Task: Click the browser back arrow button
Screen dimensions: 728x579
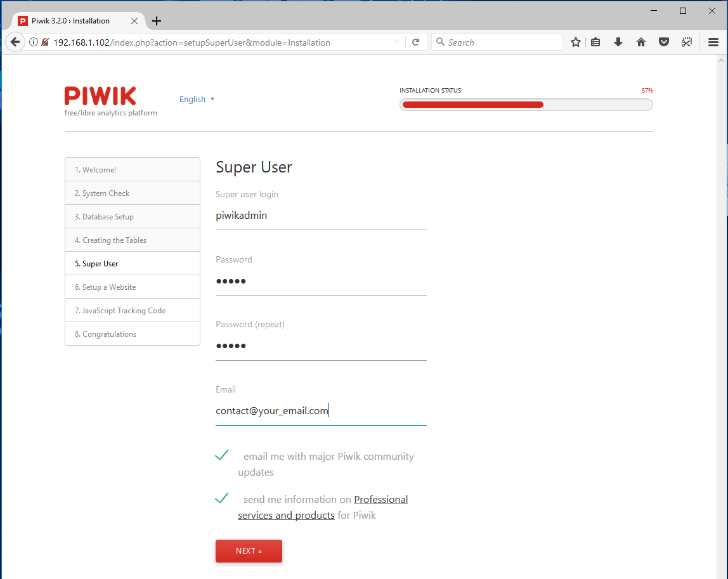Action: pyautogui.click(x=15, y=42)
